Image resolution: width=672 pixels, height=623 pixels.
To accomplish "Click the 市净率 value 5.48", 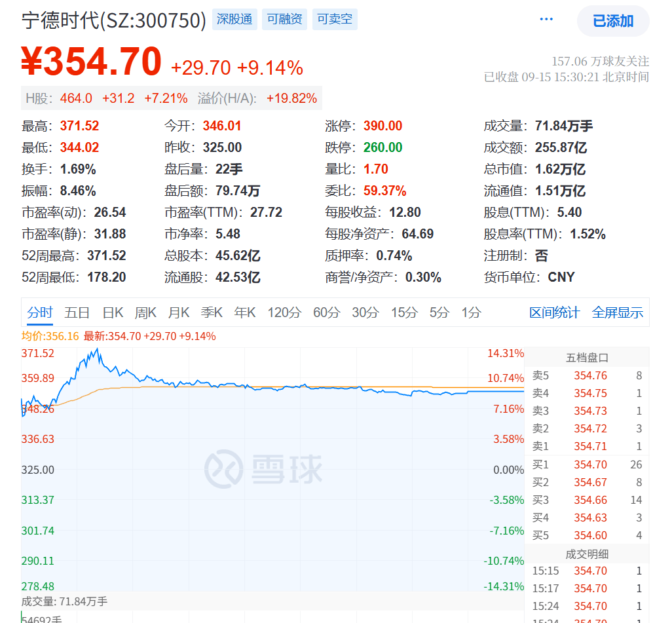I will pyautogui.click(x=227, y=234).
